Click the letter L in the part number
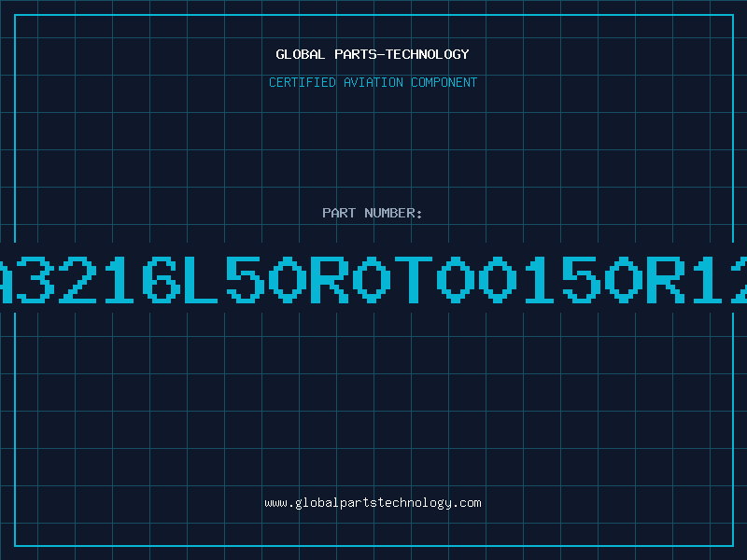 point(202,279)
